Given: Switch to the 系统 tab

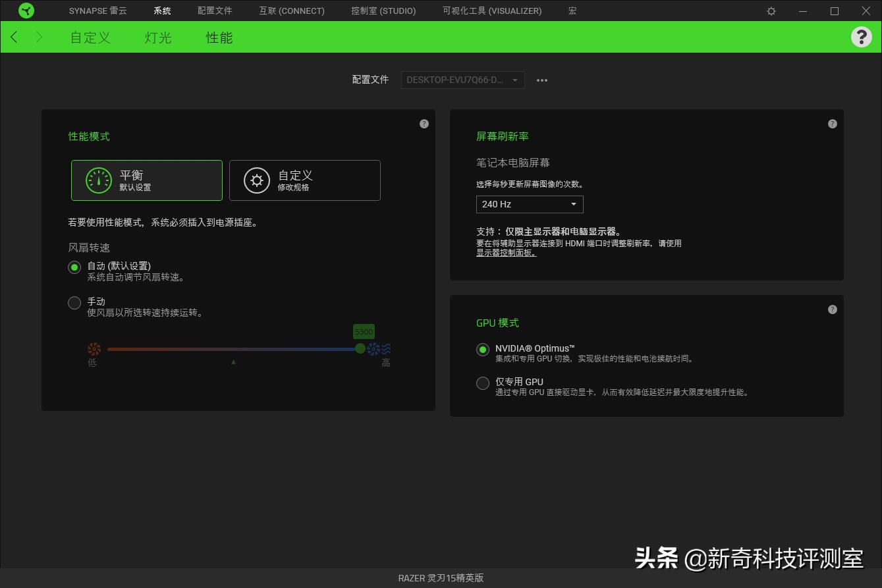Looking at the screenshot, I should pyautogui.click(x=162, y=11).
